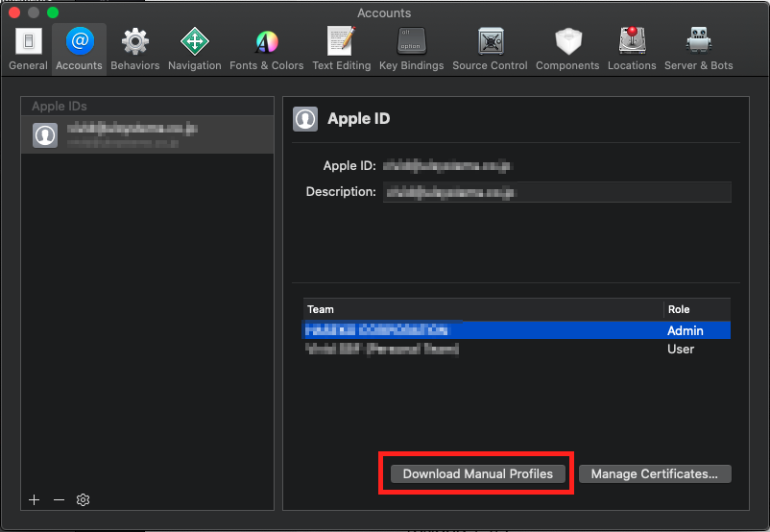Add a new Apple ID with plus button

(34, 500)
